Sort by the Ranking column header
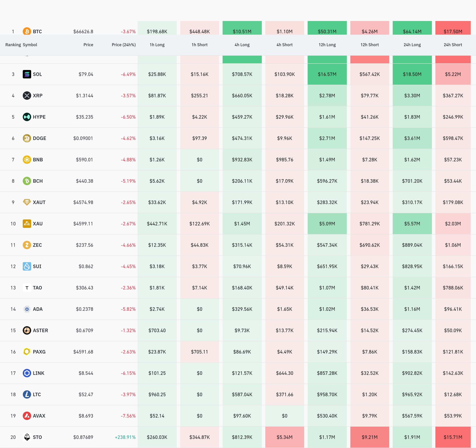The width and height of the screenshot is (476, 448). [13, 45]
